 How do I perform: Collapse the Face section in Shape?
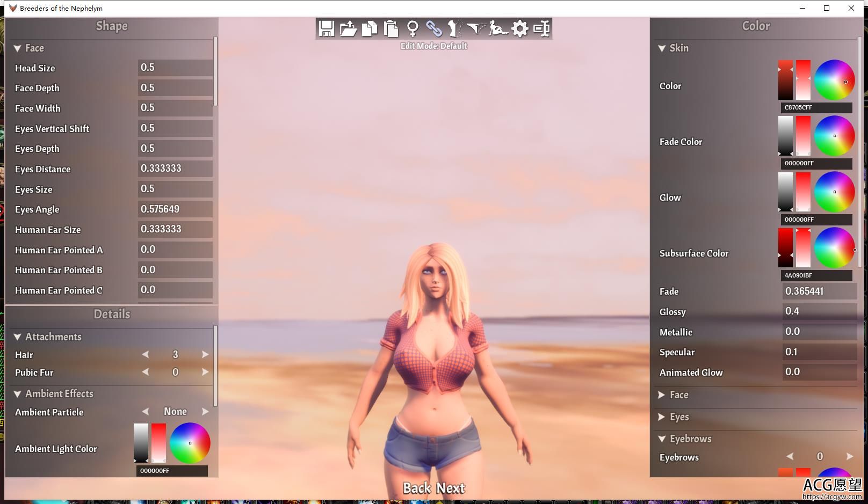pyautogui.click(x=17, y=48)
